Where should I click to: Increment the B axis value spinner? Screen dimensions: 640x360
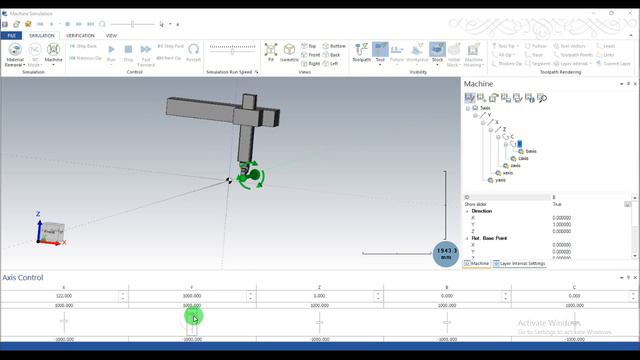coord(506,293)
